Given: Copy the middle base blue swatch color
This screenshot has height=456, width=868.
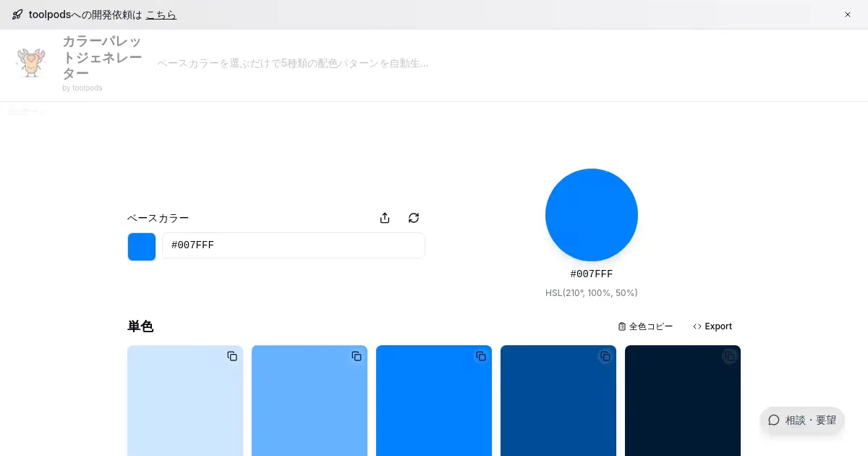Looking at the screenshot, I should tap(481, 356).
